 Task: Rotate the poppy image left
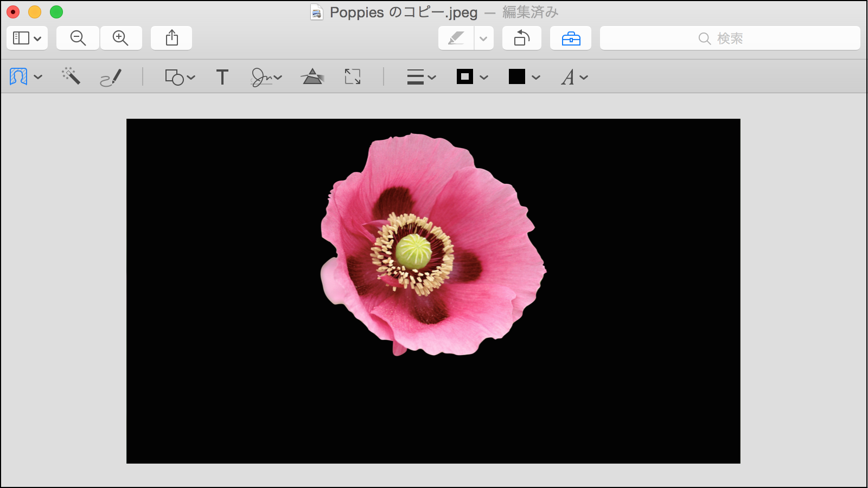[x=521, y=38]
